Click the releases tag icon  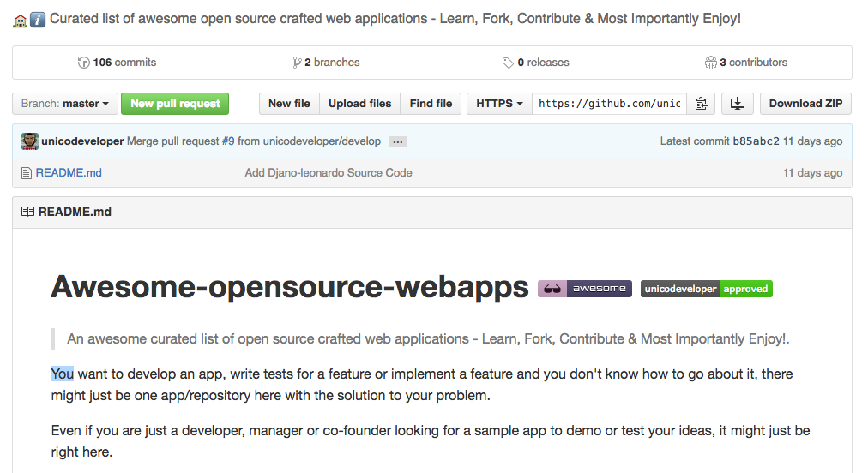(509, 63)
